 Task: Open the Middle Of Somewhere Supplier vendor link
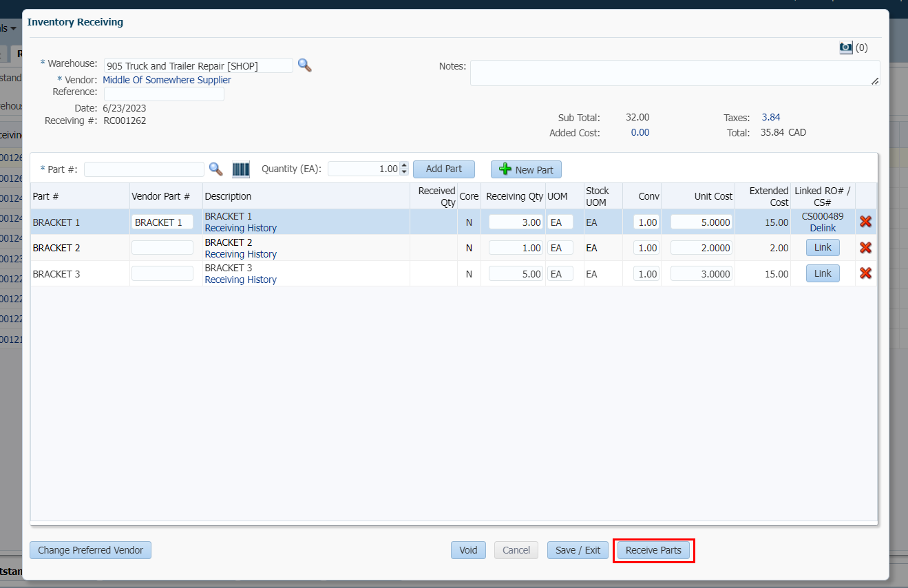[167, 80]
